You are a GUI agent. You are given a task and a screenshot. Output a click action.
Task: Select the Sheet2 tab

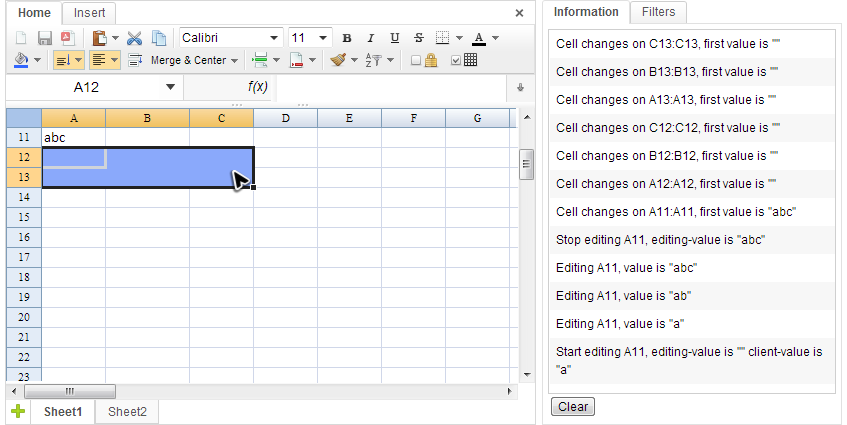click(x=127, y=411)
